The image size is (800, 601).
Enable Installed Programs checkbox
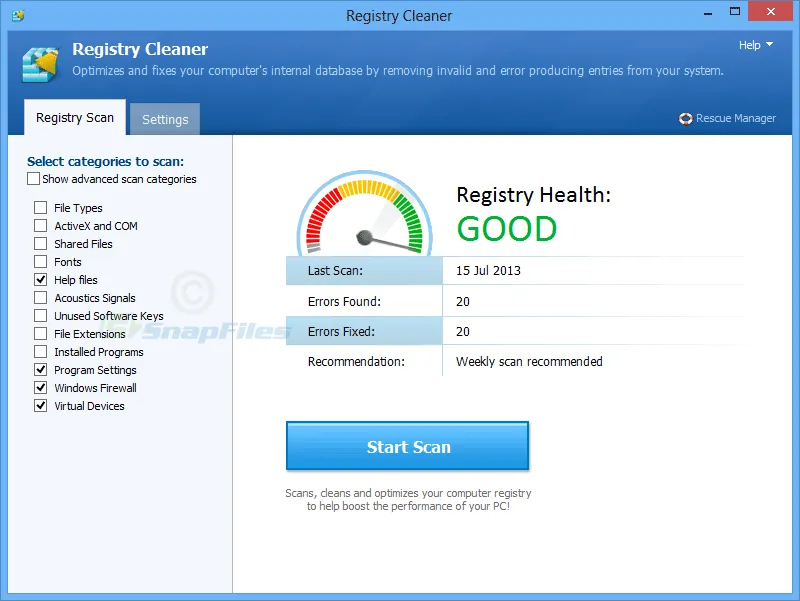[x=40, y=352]
